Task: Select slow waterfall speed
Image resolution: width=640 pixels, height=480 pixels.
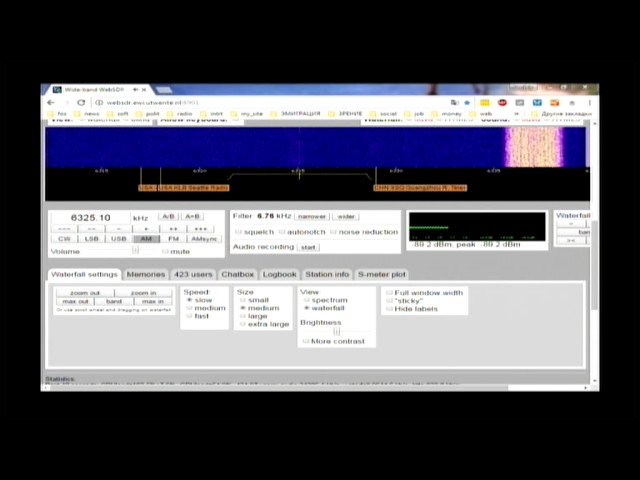Action: point(189,300)
